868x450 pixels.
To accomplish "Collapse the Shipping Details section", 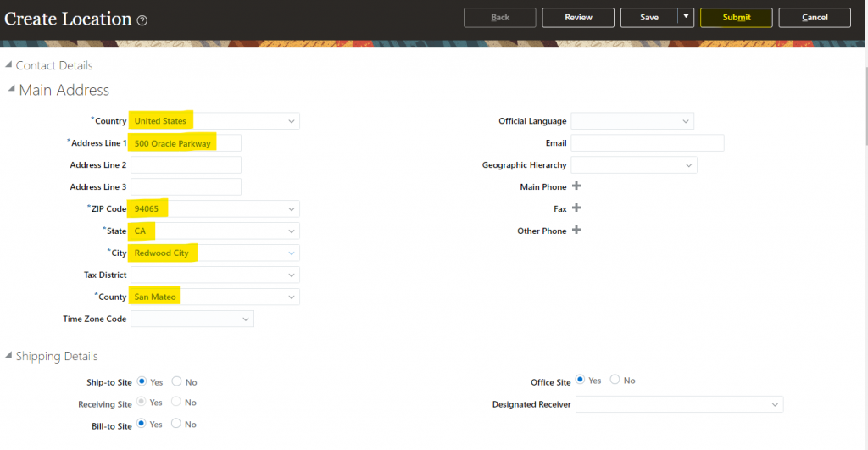I will pos(9,356).
